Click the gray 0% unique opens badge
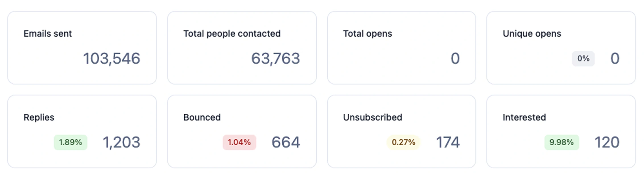This screenshot has height=174, width=644. pos(583,59)
